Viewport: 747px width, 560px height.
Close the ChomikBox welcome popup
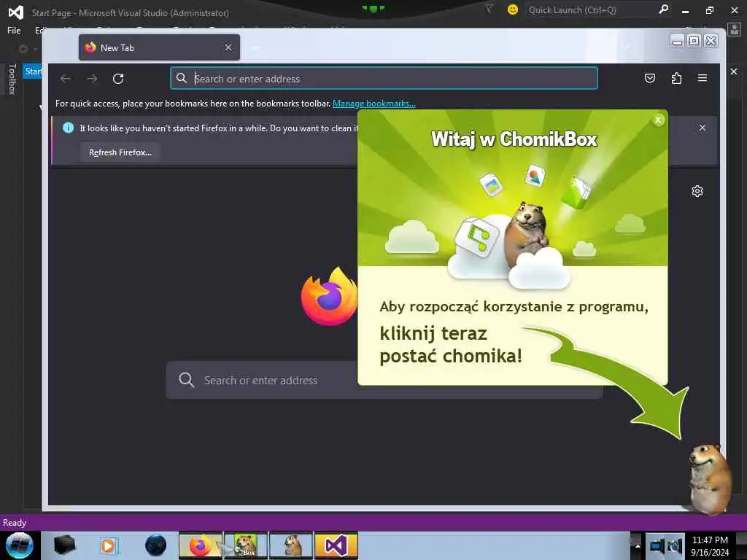point(658,120)
